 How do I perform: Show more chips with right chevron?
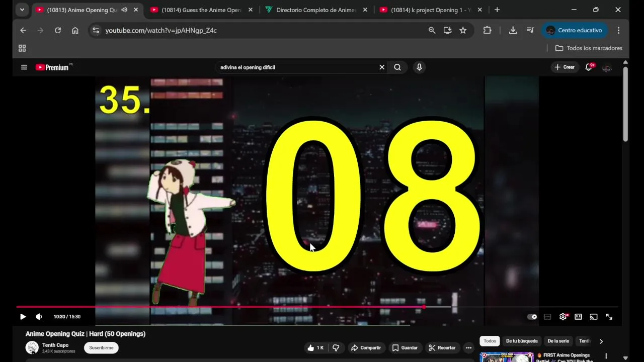click(601, 341)
